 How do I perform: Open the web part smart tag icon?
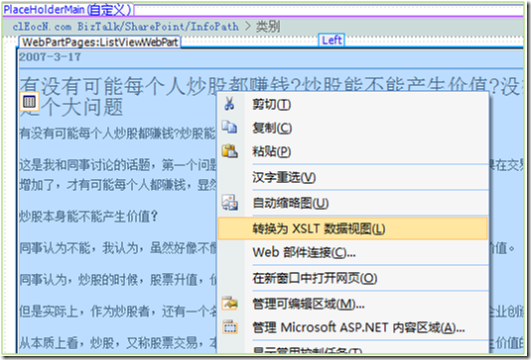click(29, 102)
